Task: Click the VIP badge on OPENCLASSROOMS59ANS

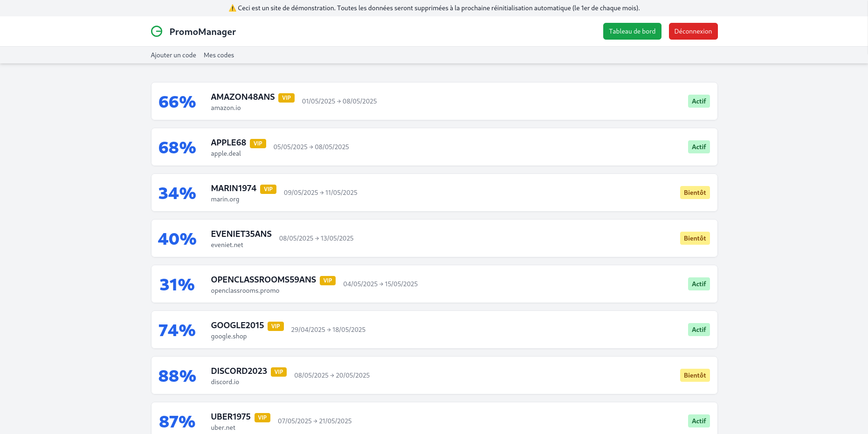Action: tap(328, 281)
